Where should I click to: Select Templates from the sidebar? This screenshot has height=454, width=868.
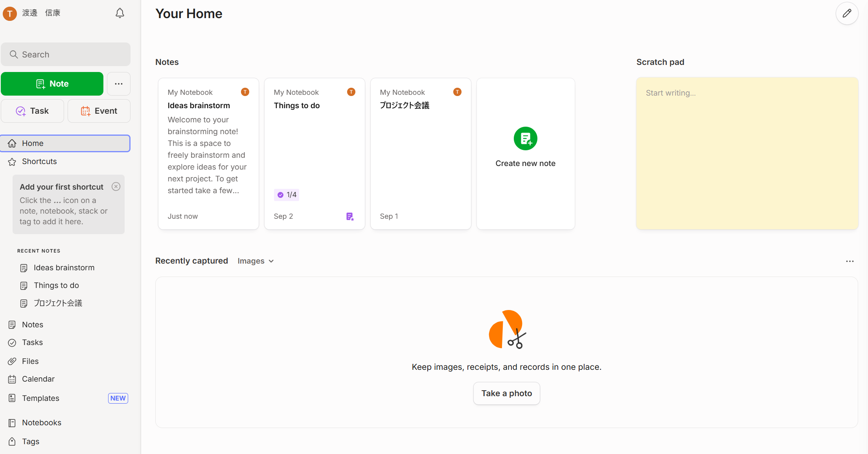tap(40, 398)
